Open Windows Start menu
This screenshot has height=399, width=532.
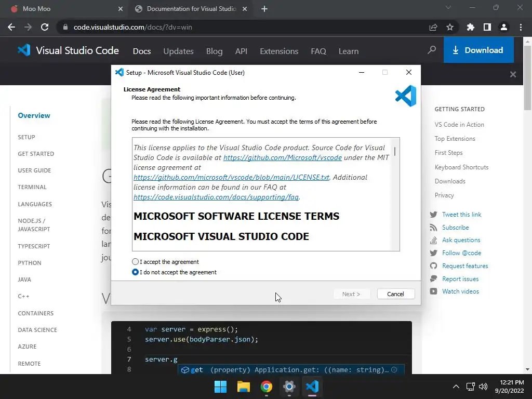click(220, 387)
